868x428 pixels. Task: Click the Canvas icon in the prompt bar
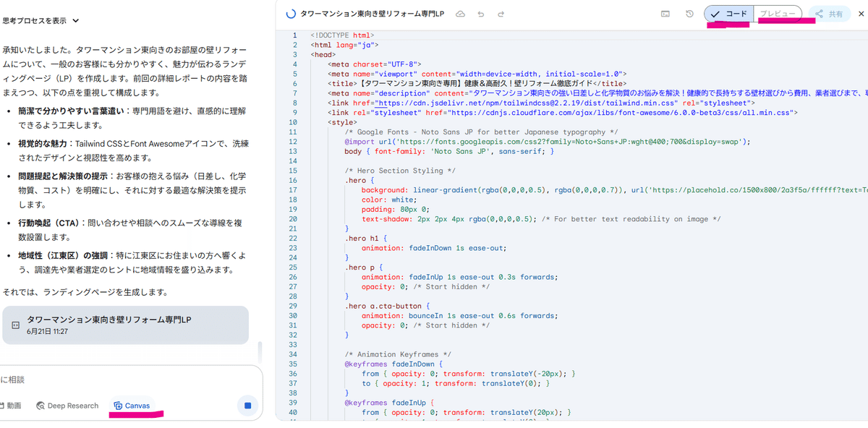118,406
